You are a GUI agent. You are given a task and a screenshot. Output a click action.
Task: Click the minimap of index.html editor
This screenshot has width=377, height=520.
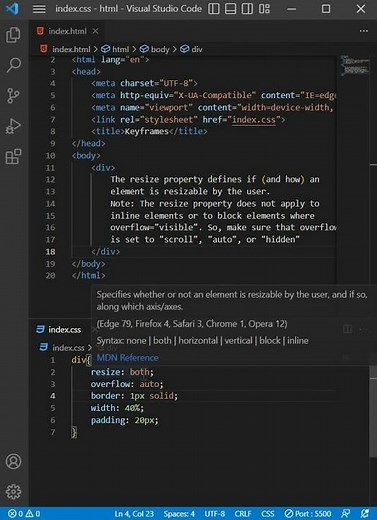click(x=354, y=65)
